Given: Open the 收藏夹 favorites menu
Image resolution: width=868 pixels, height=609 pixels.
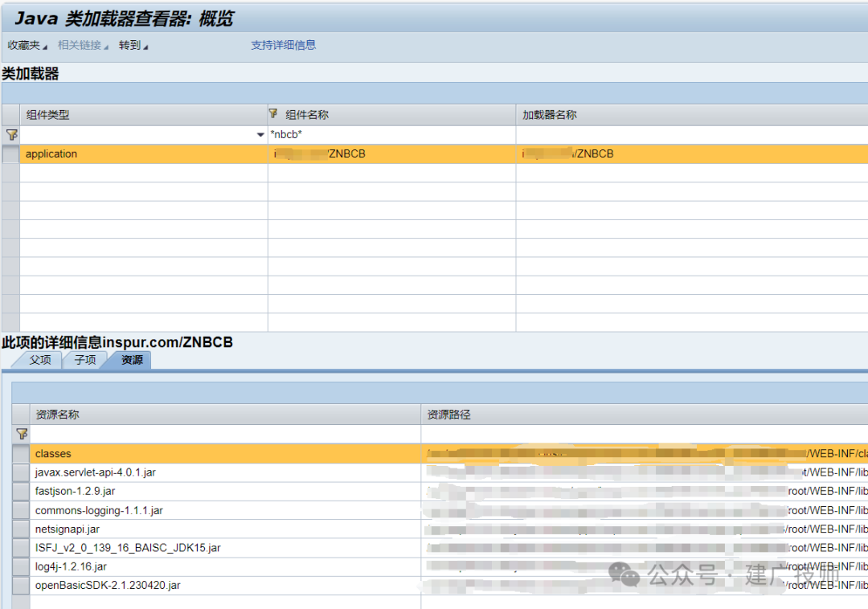Looking at the screenshot, I should (x=27, y=45).
